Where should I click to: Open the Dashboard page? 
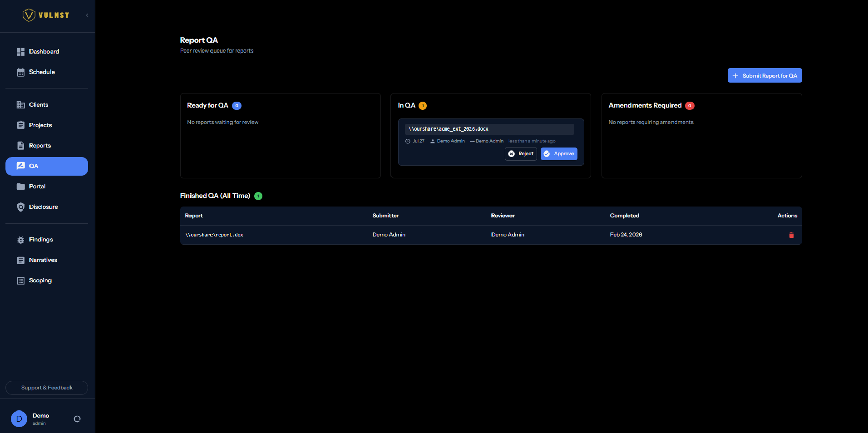coord(44,52)
